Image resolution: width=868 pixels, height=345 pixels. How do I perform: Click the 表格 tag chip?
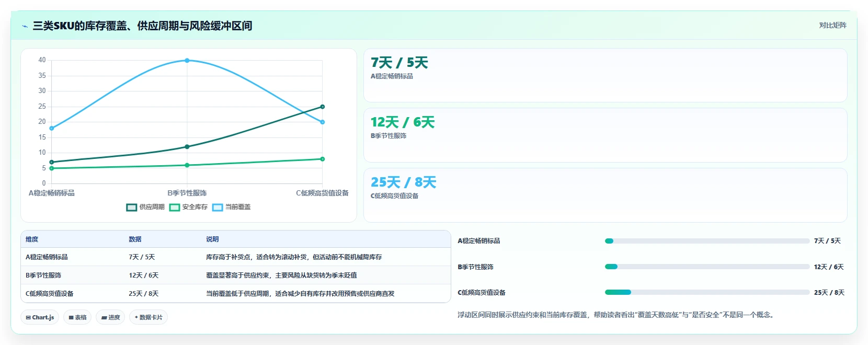[77, 317]
